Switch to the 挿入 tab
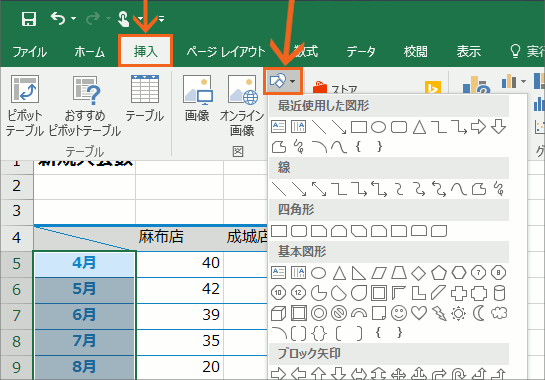 pos(146,51)
